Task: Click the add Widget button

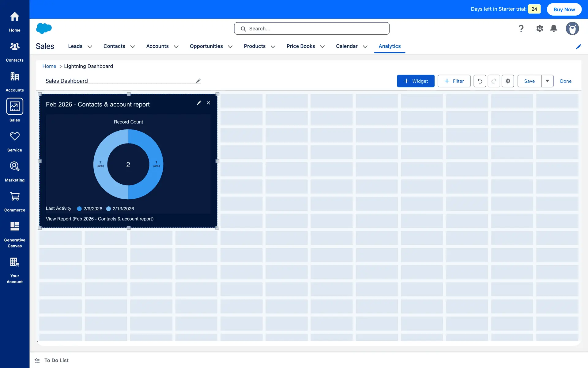Action: (x=416, y=81)
